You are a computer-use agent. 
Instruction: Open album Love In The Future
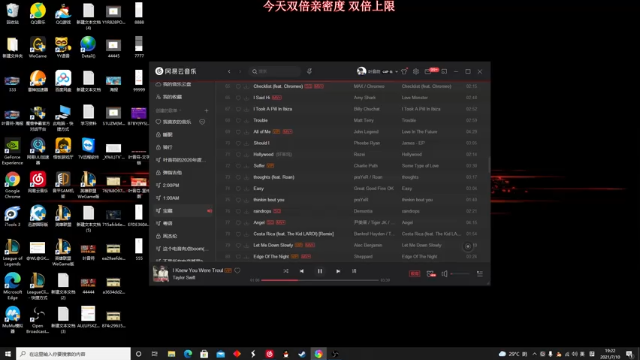coord(419,132)
